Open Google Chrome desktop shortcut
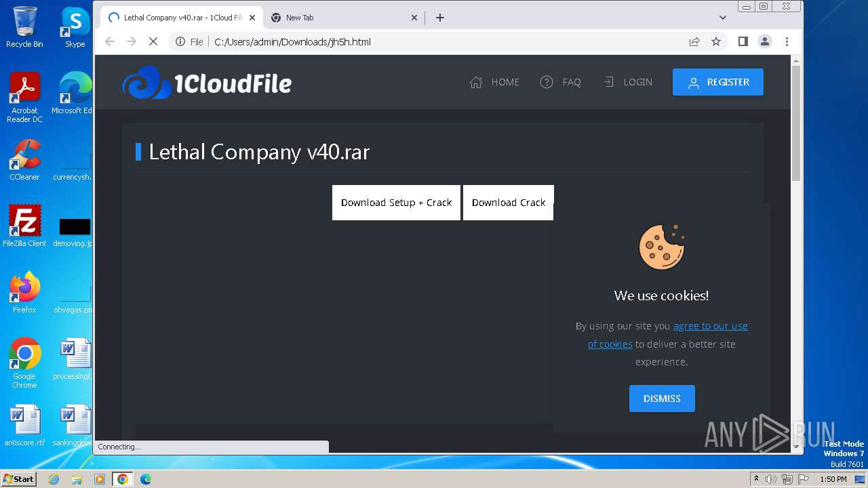The width and height of the screenshot is (868, 488). (x=24, y=363)
